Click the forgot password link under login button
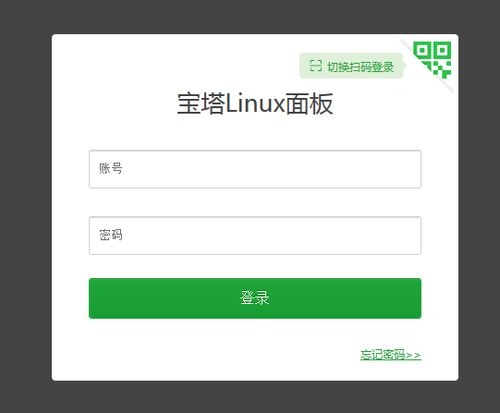The image size is (500, 413). (391, 355)
